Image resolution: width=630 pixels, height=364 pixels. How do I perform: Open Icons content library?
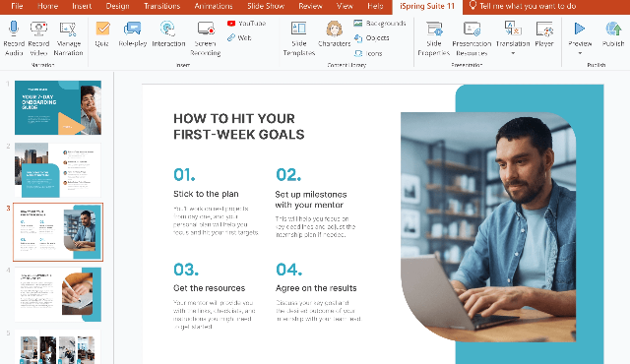click(368, 53)
